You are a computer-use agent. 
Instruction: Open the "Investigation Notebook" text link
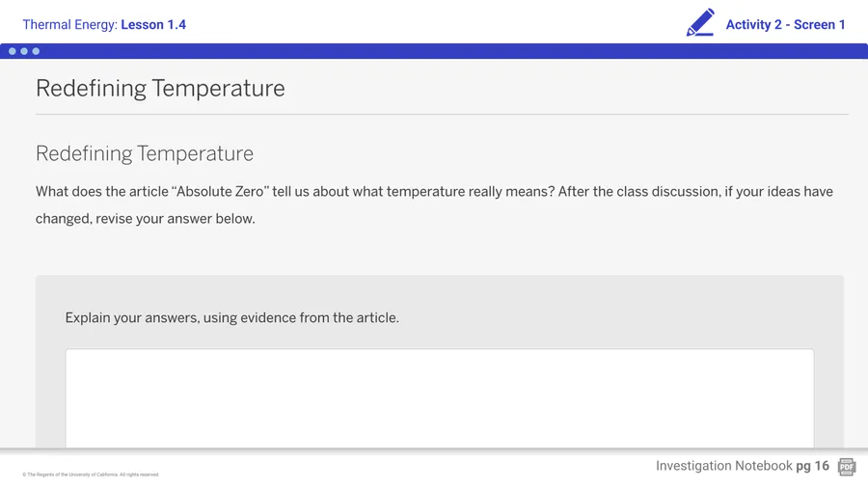pyautogui.click(x=723, y=466)
